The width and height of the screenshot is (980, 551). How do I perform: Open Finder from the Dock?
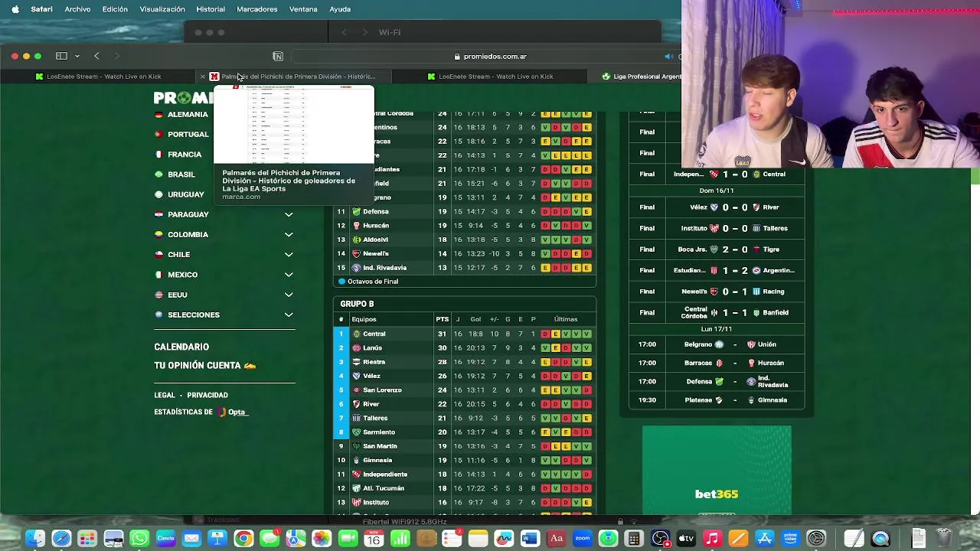coord(34,539)
